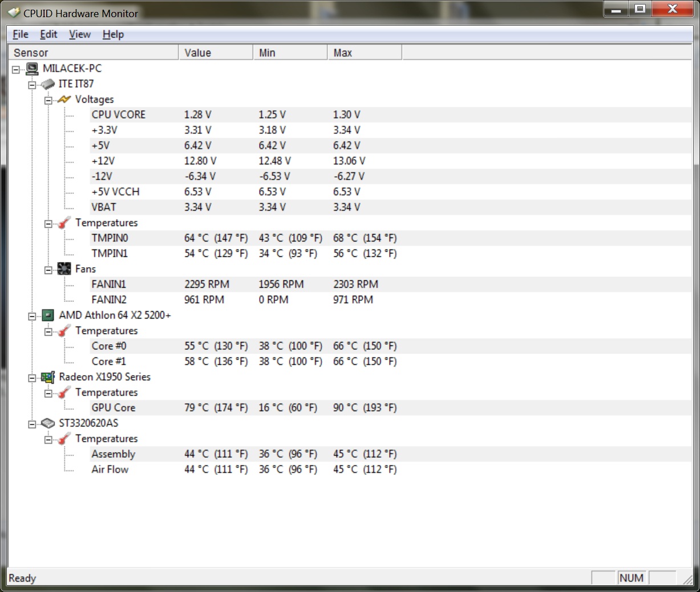Maximize the Hardware Monitor window
This screenshot has height=592, width=700.
tap(640, 9)
